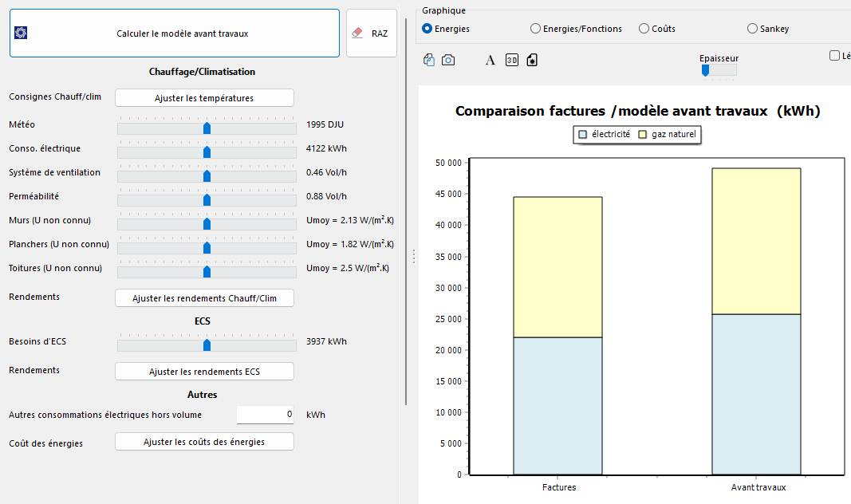The height and width of the screenshot is (504, 851).
Task: Click the copy chart icon
Action: point(429,60)
